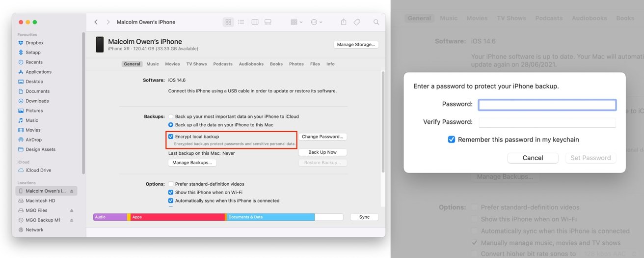Toggle Encrypt local backup checkbox
Screen dimensions: 644x258
(x=171, y=137)
